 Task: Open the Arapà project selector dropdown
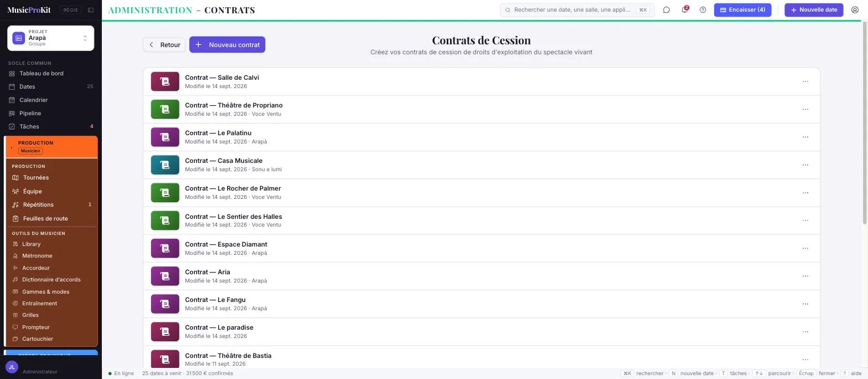[50, 38]
